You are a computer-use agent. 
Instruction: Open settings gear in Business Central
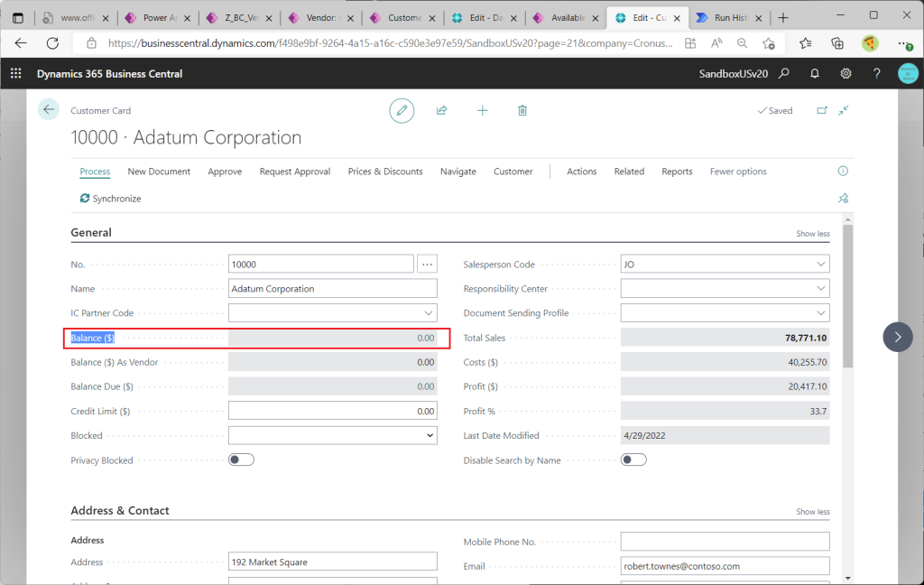[x=845, y=73]
